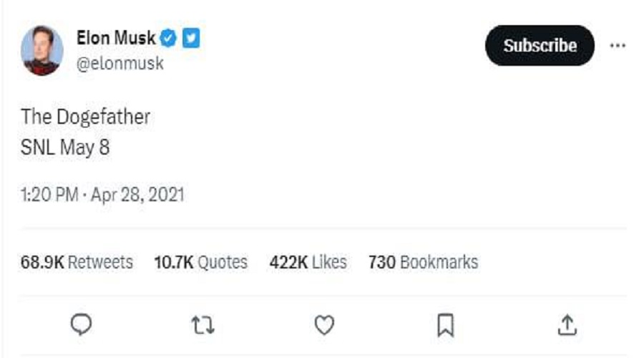The image size is (644, 358).
Task: Bookmark this tweet
Action: pos(446,325)
